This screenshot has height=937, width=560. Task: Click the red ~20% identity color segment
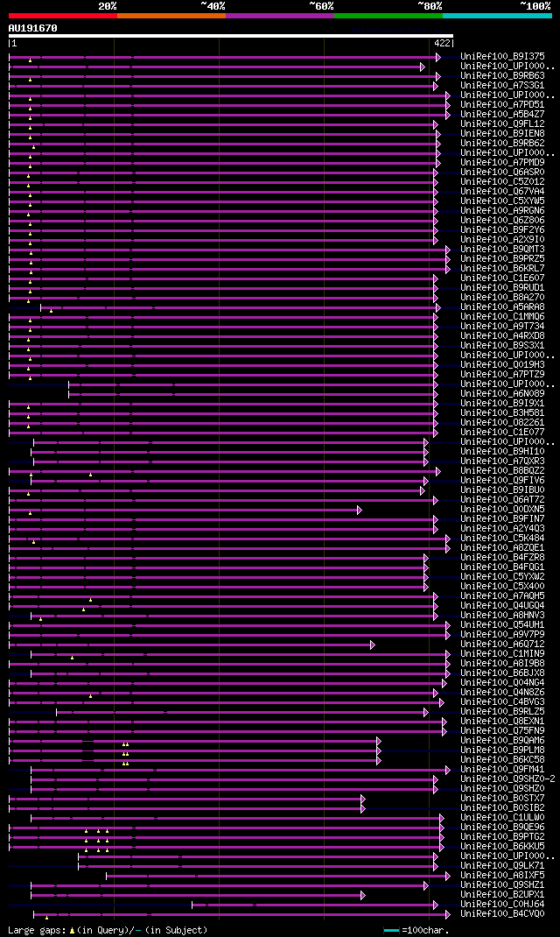point(63,16)
